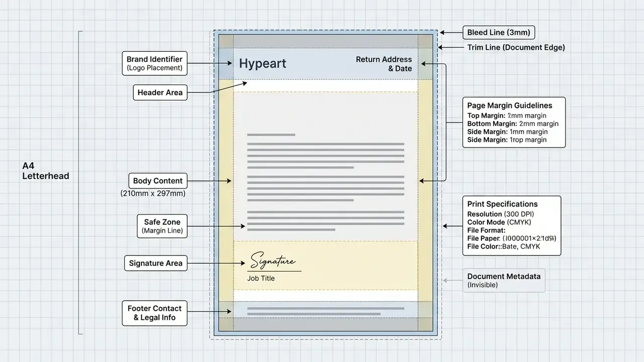The image size is (644, 362).
Task: Click the Bottom Margin line
Action: point(513,124)
